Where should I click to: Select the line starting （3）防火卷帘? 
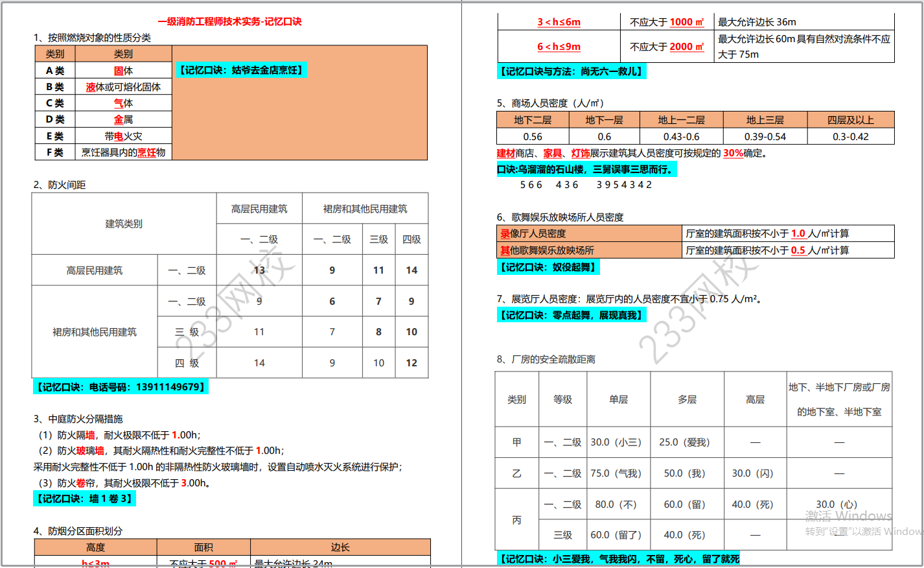pyautogui.click(x=124, y=483)
